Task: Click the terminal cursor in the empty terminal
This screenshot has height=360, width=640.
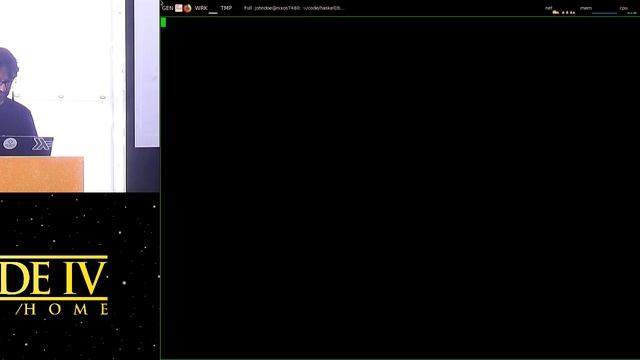Action: (163, 22)
